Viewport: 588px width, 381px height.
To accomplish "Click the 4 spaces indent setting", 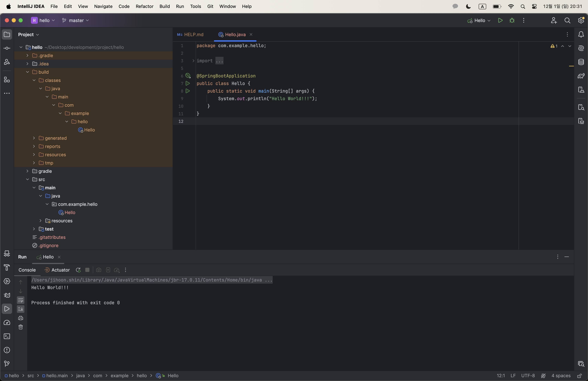I will (x=561, y=375).
